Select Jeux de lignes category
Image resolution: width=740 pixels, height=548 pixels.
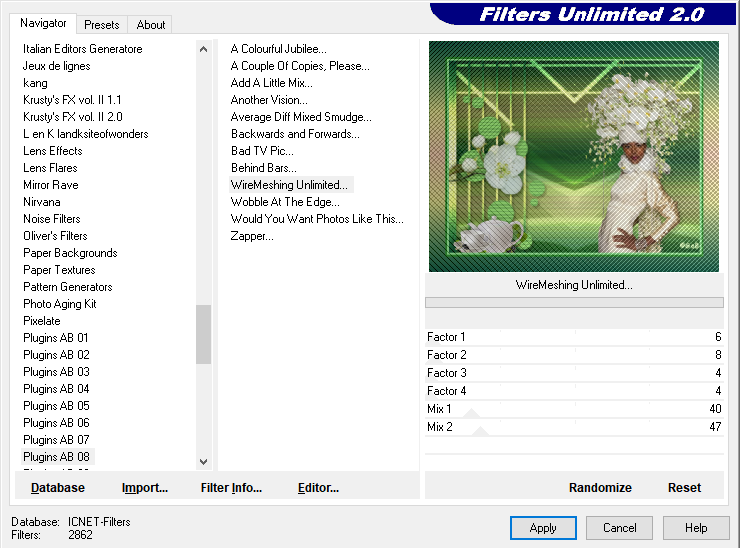pyautogui.click(x=57, y=66)
